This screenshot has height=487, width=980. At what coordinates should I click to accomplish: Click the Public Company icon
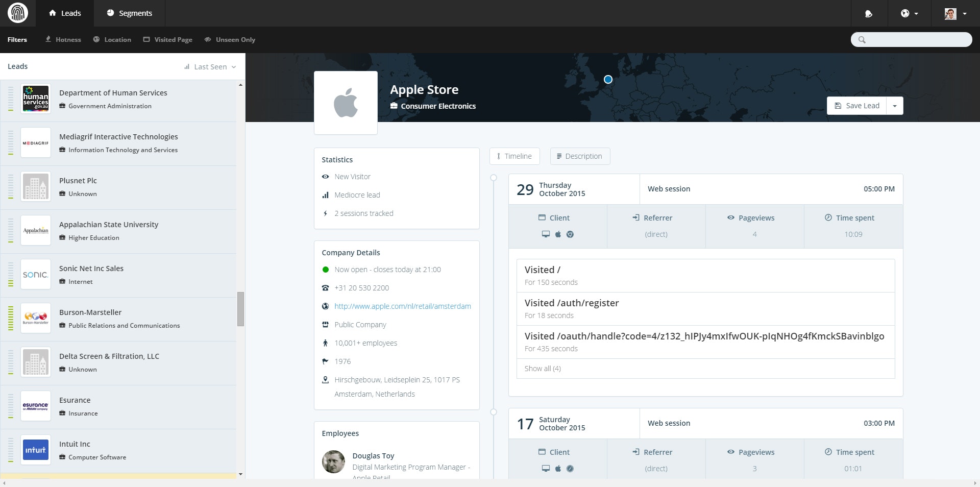[325, 325]
